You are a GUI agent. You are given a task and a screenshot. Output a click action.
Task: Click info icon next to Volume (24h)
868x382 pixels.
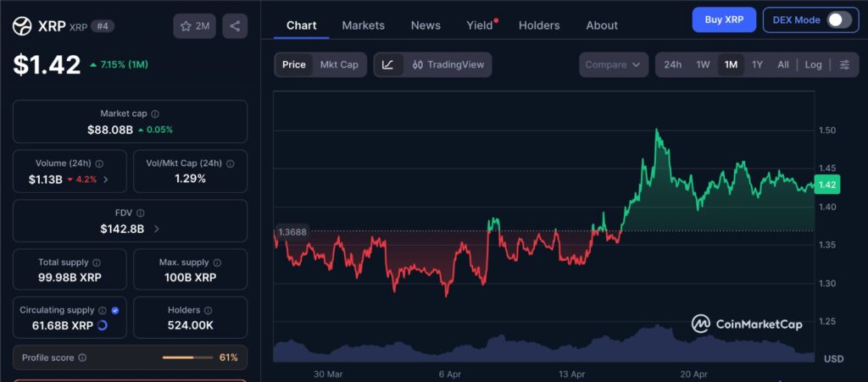tap(99, 163)
